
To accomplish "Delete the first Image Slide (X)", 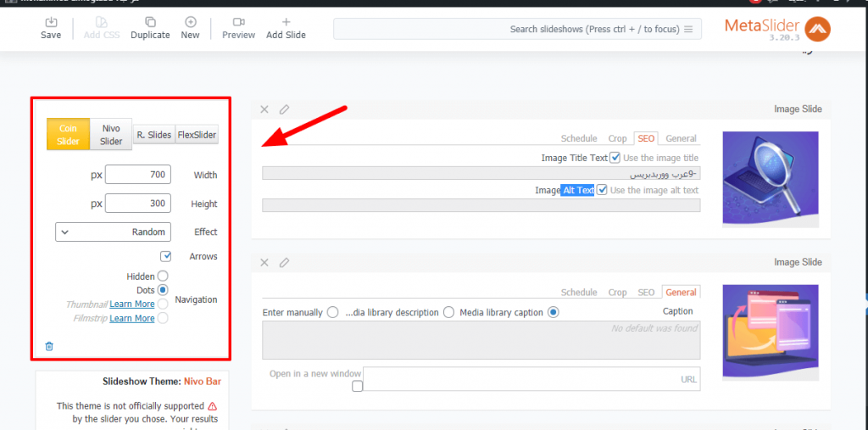I will click(x=264, y=109).
